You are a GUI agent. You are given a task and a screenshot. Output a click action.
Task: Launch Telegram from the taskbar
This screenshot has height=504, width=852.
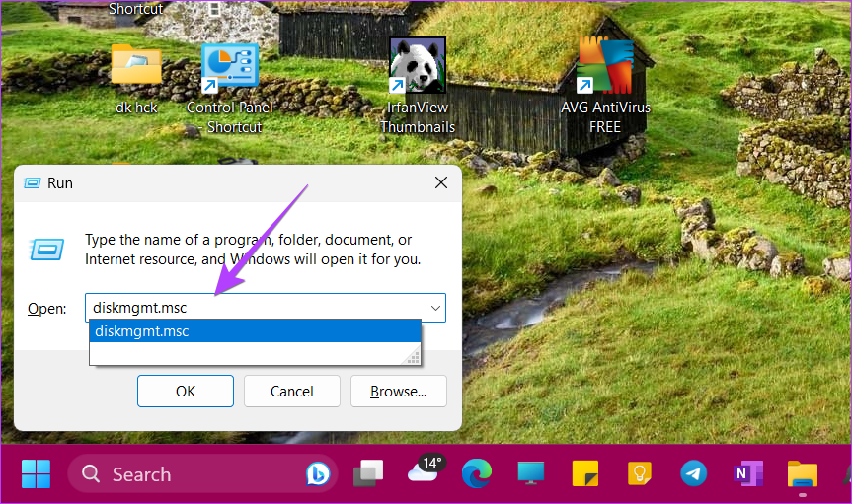(694, 474)
